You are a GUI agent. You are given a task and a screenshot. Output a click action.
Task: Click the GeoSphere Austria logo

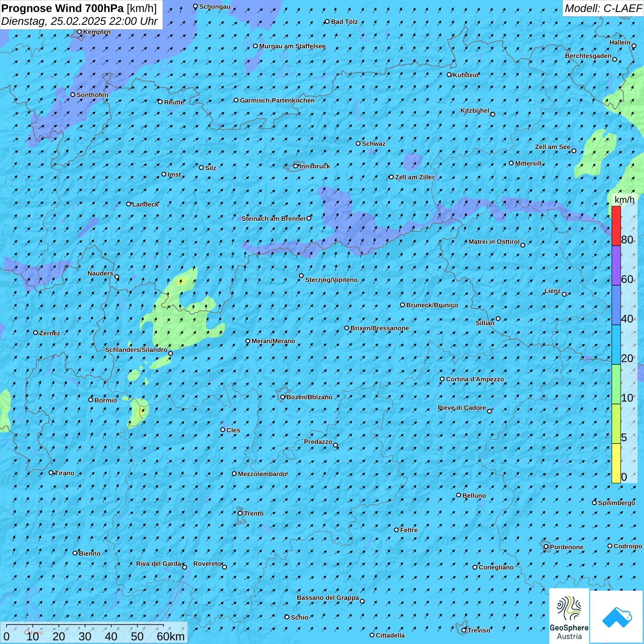(569, 616)
